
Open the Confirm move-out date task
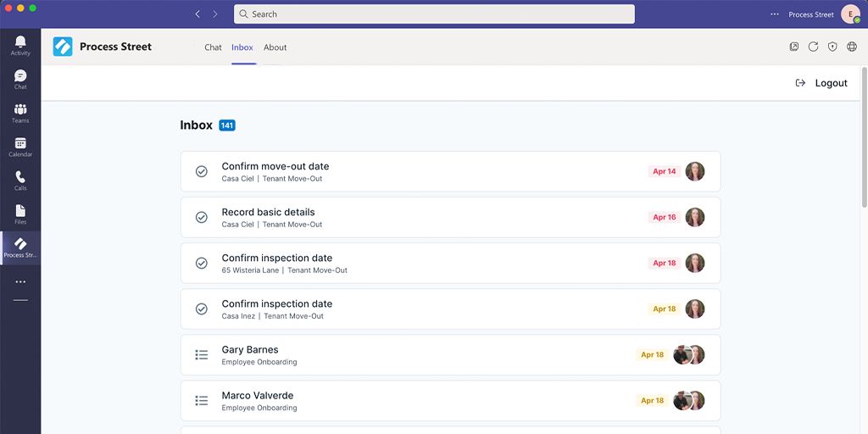[451, 171]
